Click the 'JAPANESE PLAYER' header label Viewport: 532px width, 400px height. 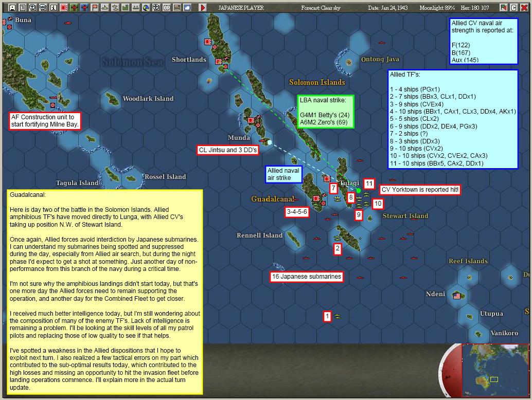[241, 8]
